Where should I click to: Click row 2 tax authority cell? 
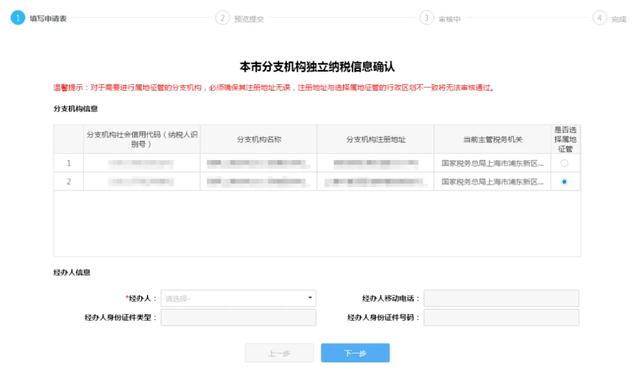(492, 182)
